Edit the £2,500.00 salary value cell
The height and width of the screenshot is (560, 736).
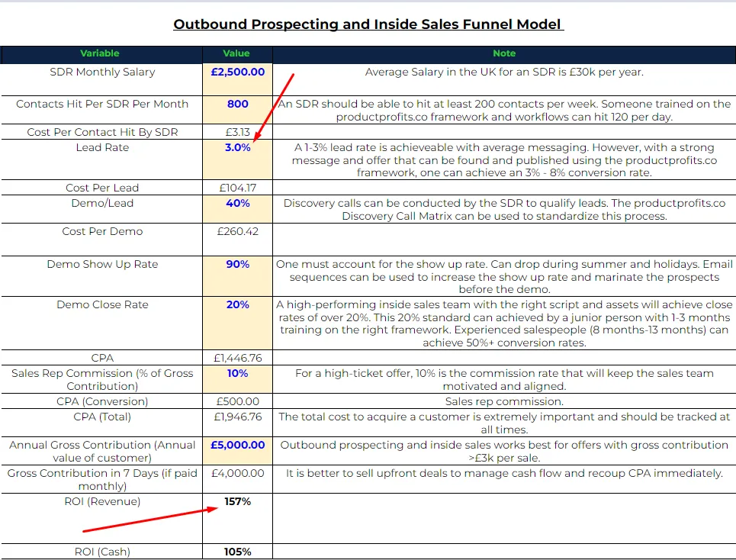pos(237,80)
